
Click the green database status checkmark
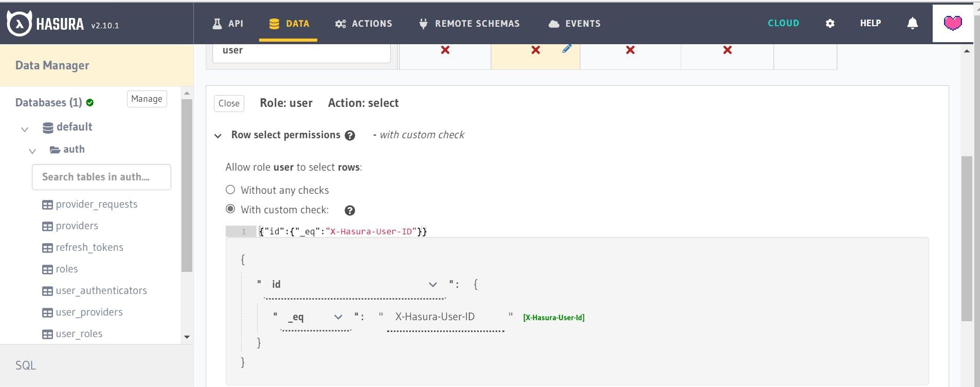tap(90, 102)
